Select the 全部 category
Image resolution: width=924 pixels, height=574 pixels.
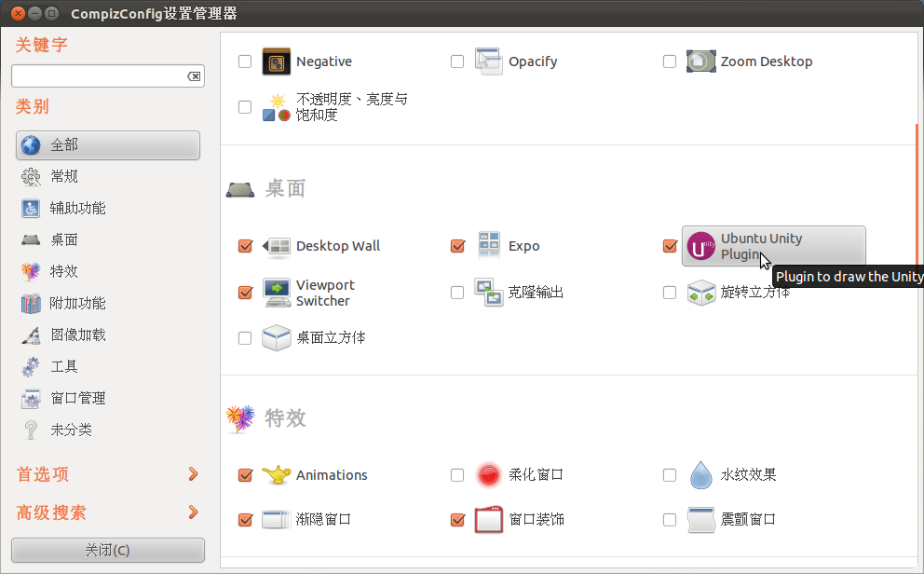pos(108,145)
